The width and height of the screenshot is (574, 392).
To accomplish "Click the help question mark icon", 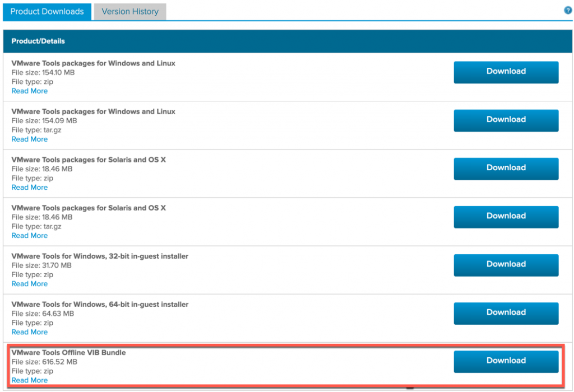I will [568, 11].
